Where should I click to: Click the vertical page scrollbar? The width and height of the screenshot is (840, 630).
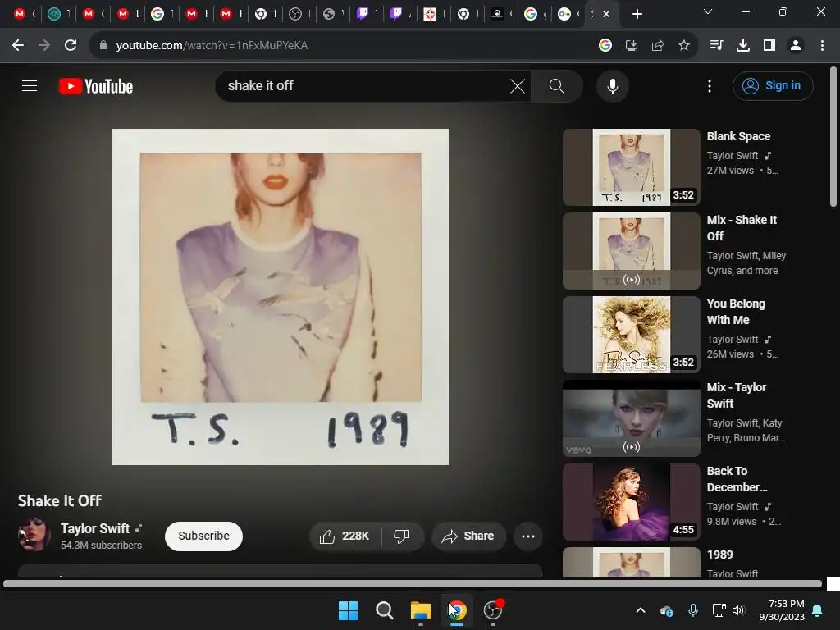tap(833, 137)
